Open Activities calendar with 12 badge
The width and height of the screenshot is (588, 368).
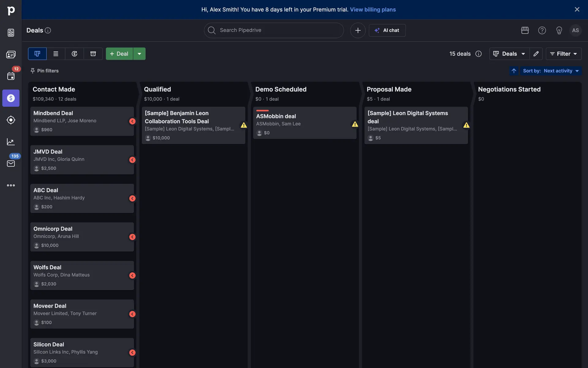click(x=11, y=76)
